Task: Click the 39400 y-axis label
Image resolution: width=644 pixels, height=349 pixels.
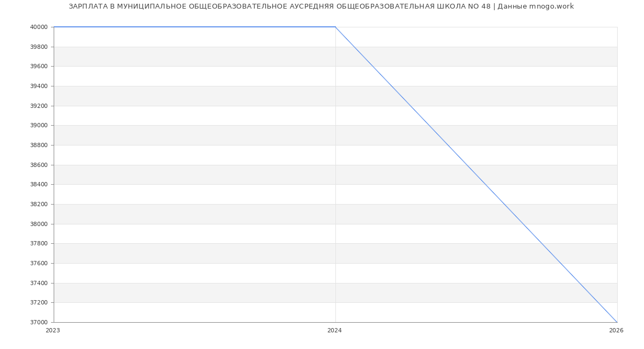Action: (x=39, y=86)
